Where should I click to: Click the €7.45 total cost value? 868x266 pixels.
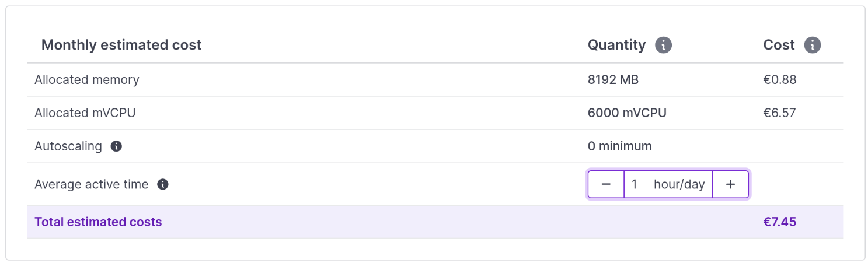(x=779, y=222)
